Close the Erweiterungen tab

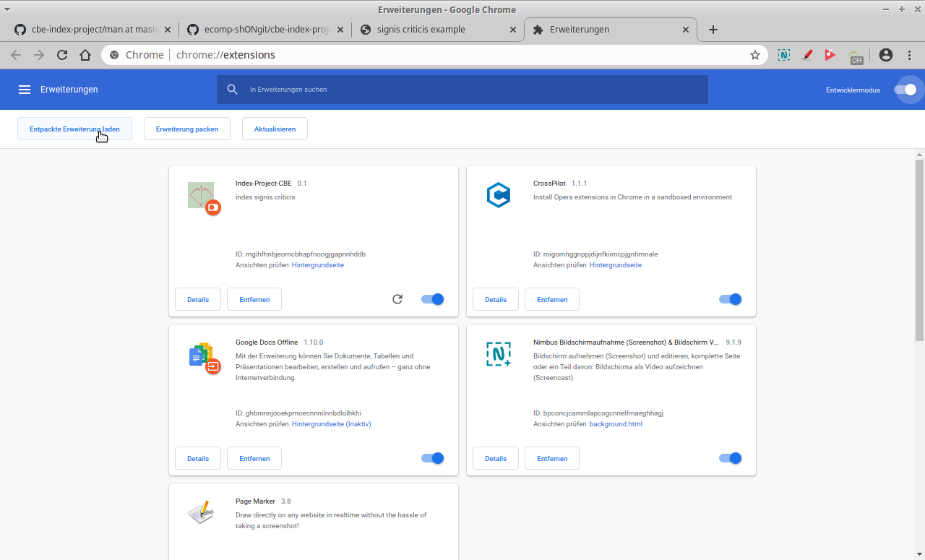pyautogui.click(x=686, y=30)
